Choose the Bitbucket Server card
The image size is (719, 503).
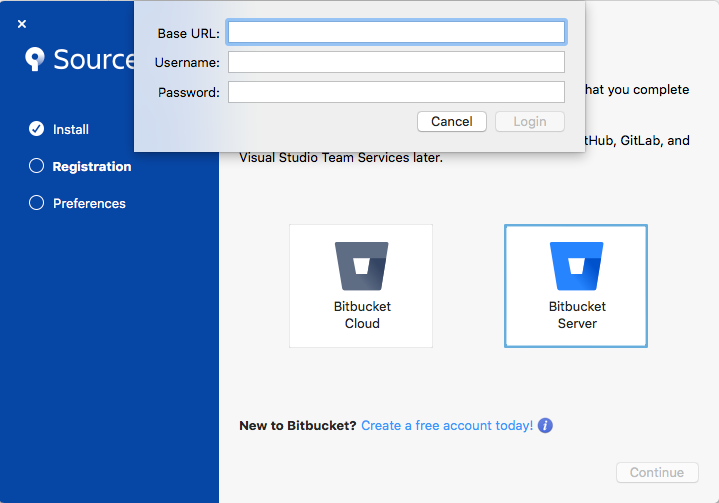click(x=576, y=286)
